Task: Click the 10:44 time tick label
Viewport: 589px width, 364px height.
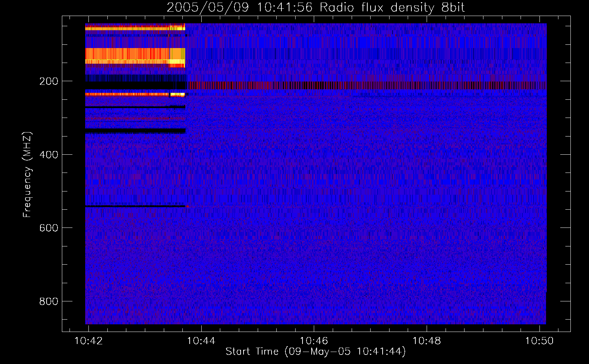Action: click(x=201, y=341)
